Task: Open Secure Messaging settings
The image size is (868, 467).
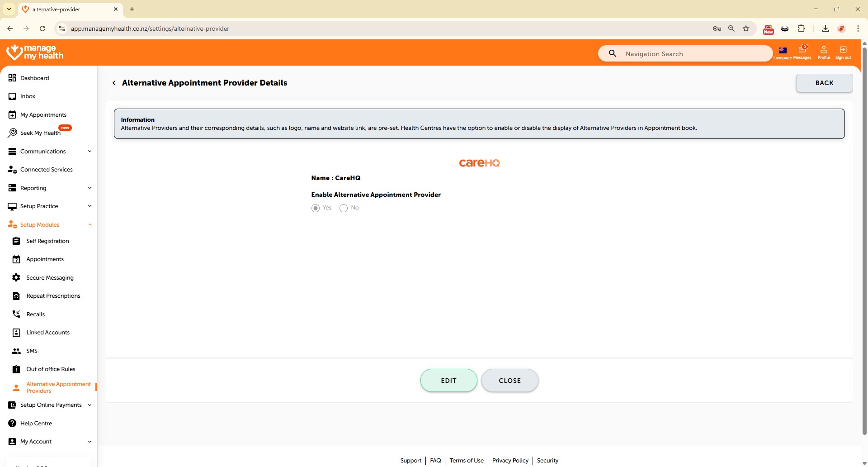Action: click(x=50, y=278)
